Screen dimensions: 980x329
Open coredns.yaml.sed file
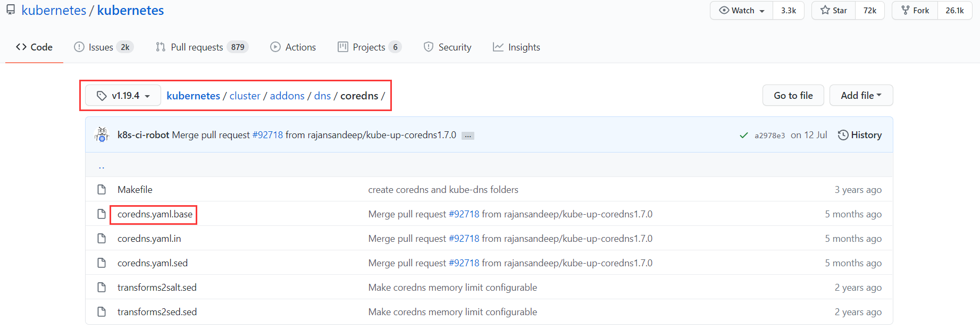coord(153,263)
